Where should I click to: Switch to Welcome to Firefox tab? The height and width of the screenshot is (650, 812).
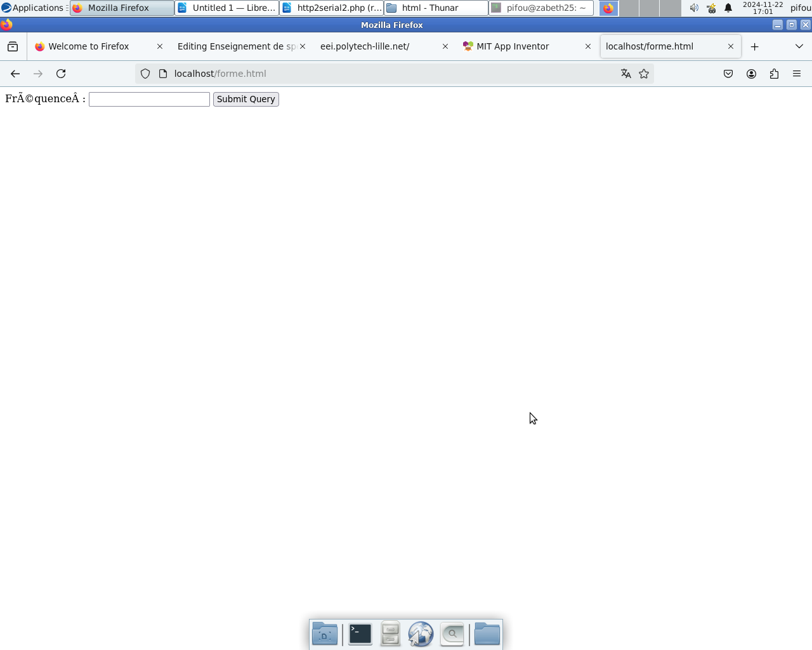89,46
